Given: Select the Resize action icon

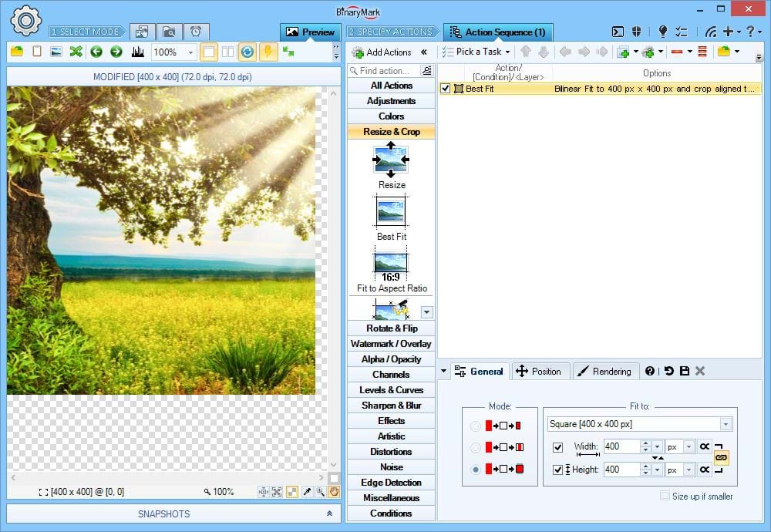Looking at the screenshot, I should point(391,160).
